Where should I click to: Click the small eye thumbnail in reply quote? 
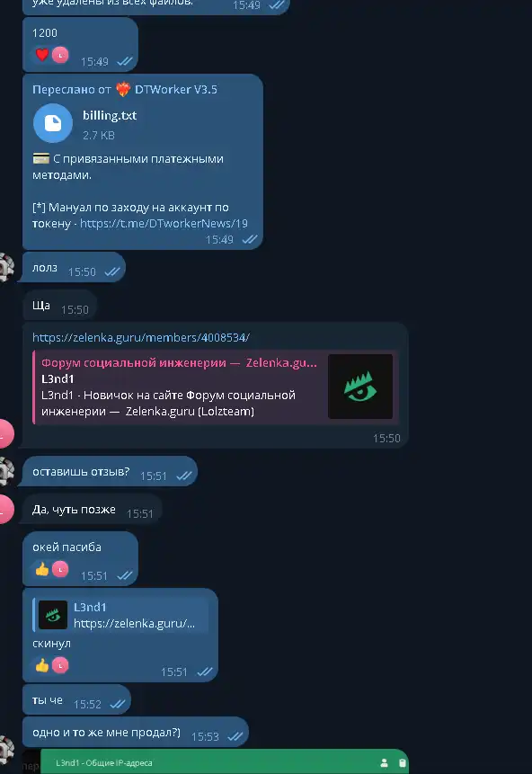coord(53,615)
